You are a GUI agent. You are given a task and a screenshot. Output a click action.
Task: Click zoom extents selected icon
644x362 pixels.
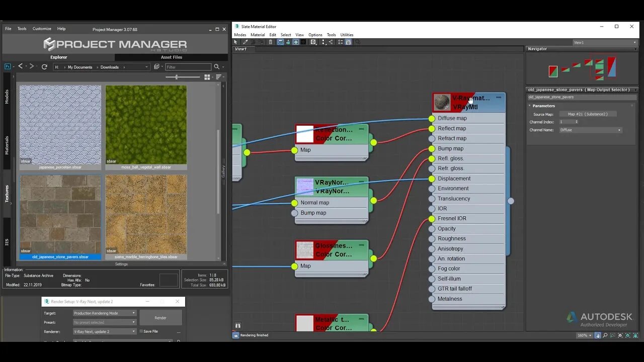coord(628,335)
